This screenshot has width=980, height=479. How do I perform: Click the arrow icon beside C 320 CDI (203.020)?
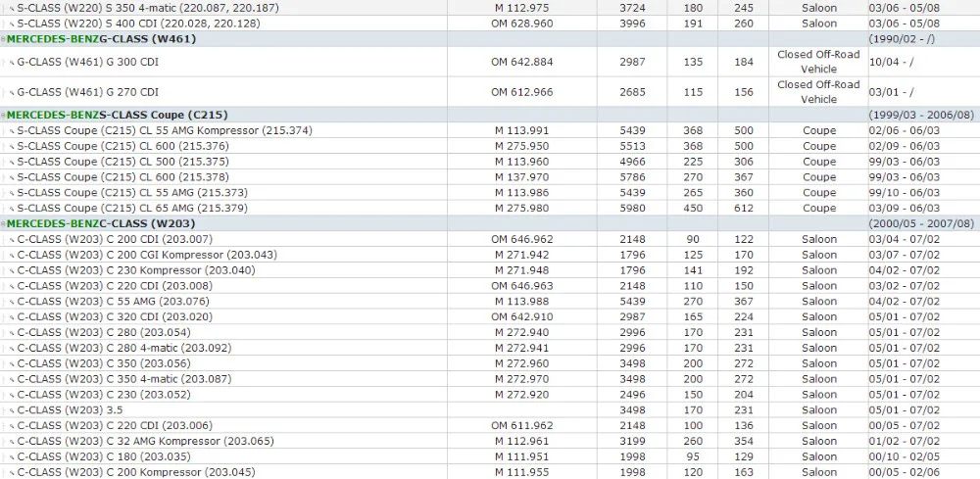(x=12, y=317)
